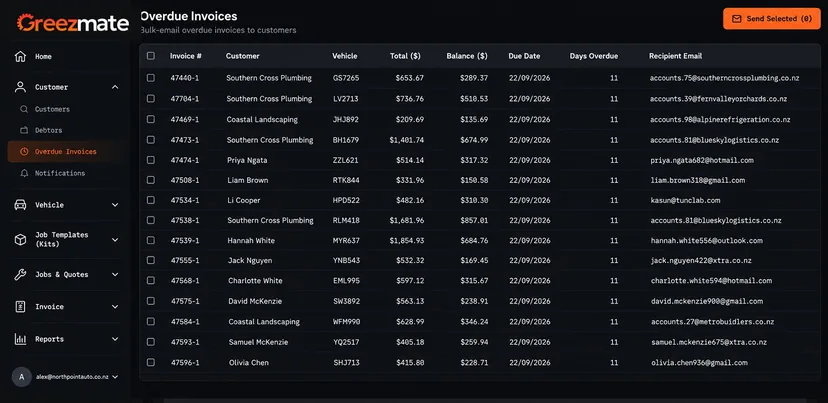Open Notifications in the sidebar
828x403 pixels.
click(x=60, y=173)
